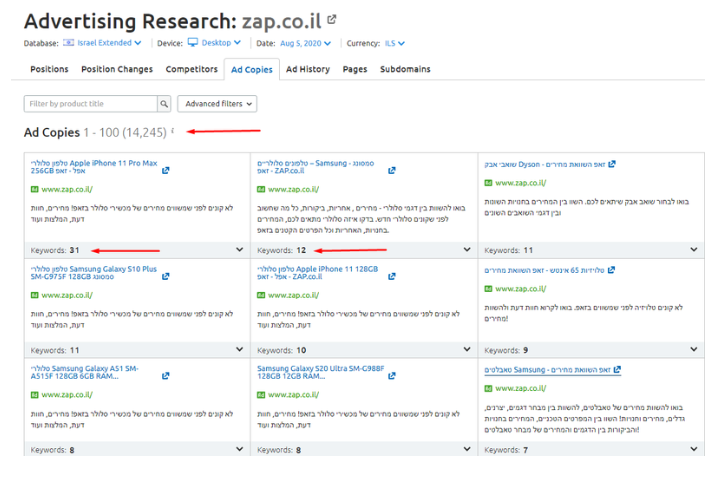The image size is (726, 478).
Task: Click the info icon next to Ad Copies count
Action: click(172, 131)
